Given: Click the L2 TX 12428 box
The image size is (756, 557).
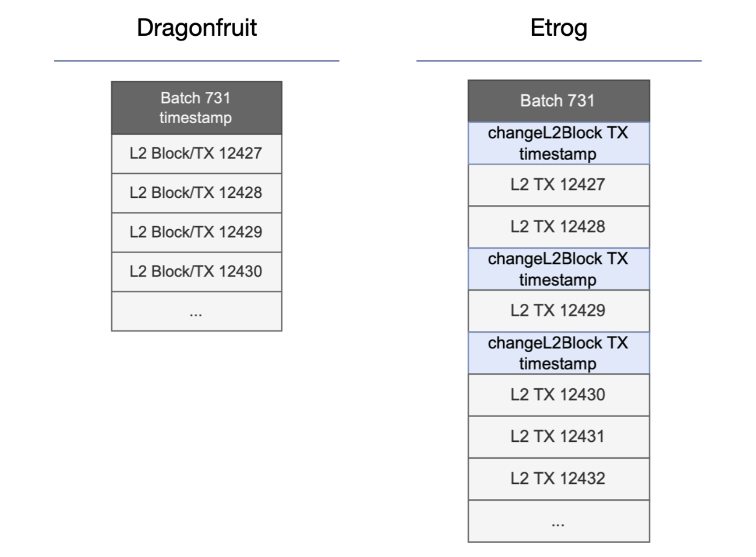Looking at the screenshot, I should pos(558,227).
